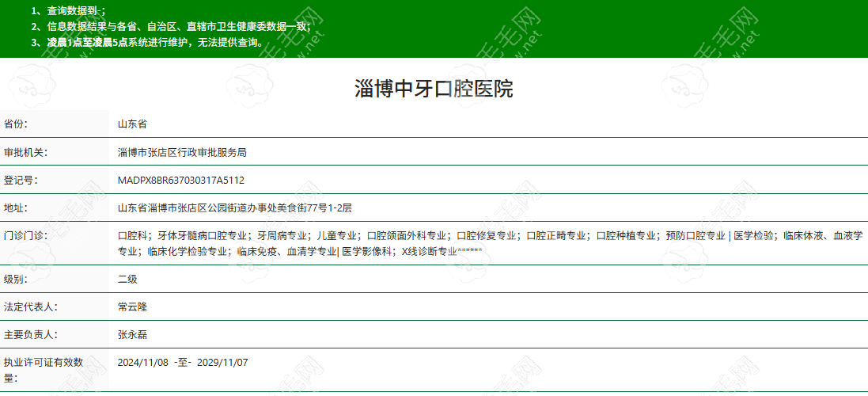Click legal representative name 常云隆
The image size is (868, 396).
click(132, 307)
